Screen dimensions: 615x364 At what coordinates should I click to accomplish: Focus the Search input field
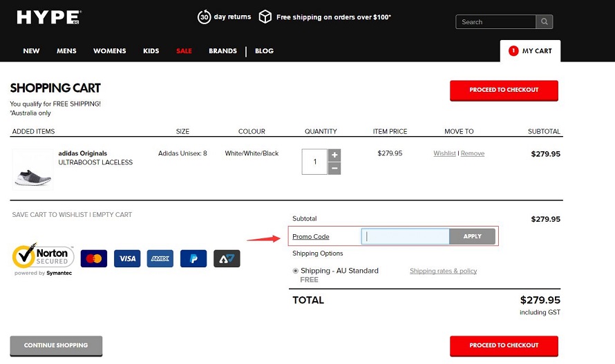495,21
